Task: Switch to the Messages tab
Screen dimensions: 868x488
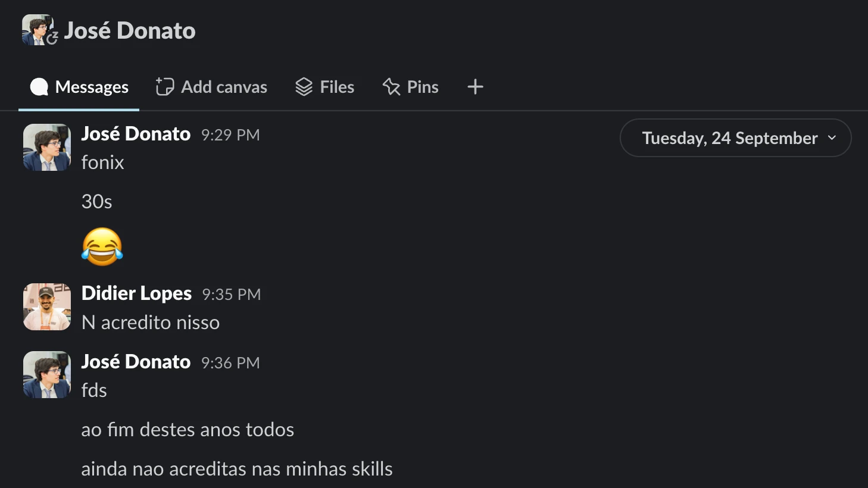Action: (x=79, y=87)
